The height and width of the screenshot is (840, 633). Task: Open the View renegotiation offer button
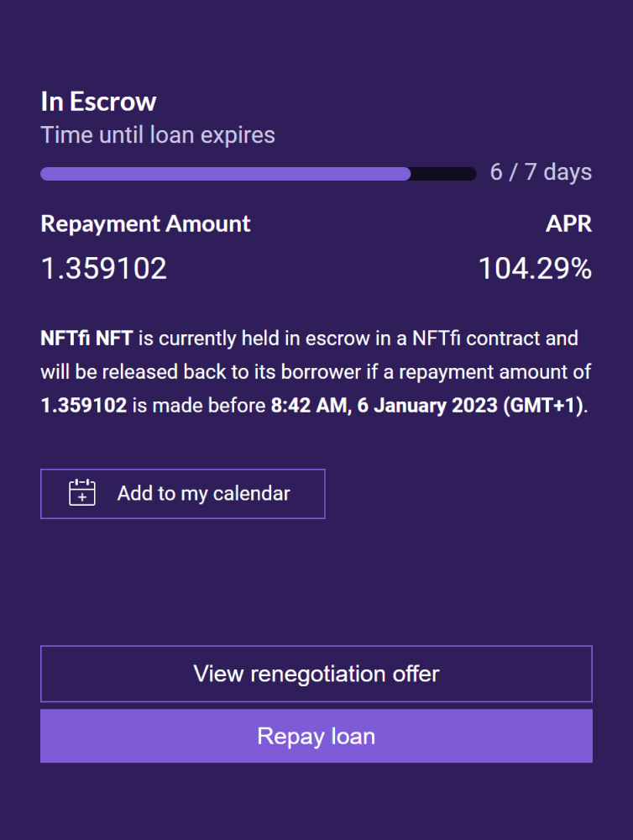[316, 674]
